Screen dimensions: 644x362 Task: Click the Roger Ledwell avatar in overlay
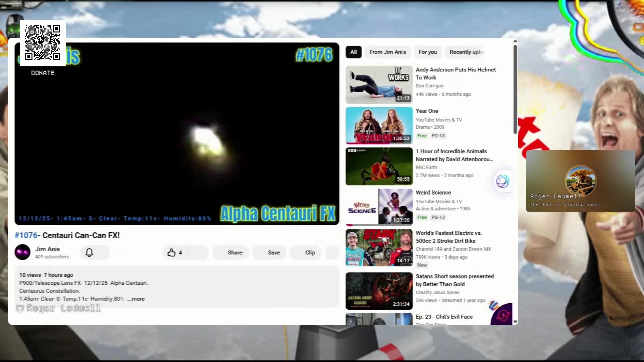click(580, 180)
